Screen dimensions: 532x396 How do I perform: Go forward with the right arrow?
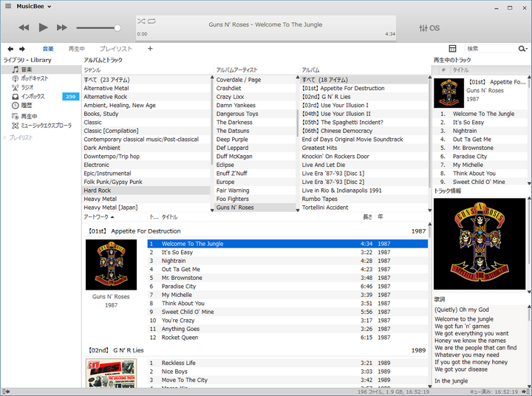22,49
